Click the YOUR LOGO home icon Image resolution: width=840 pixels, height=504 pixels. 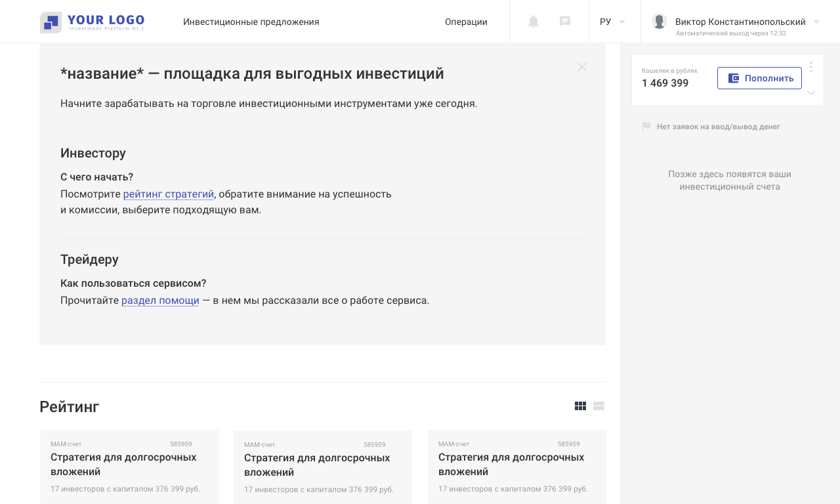click(51, 22)
